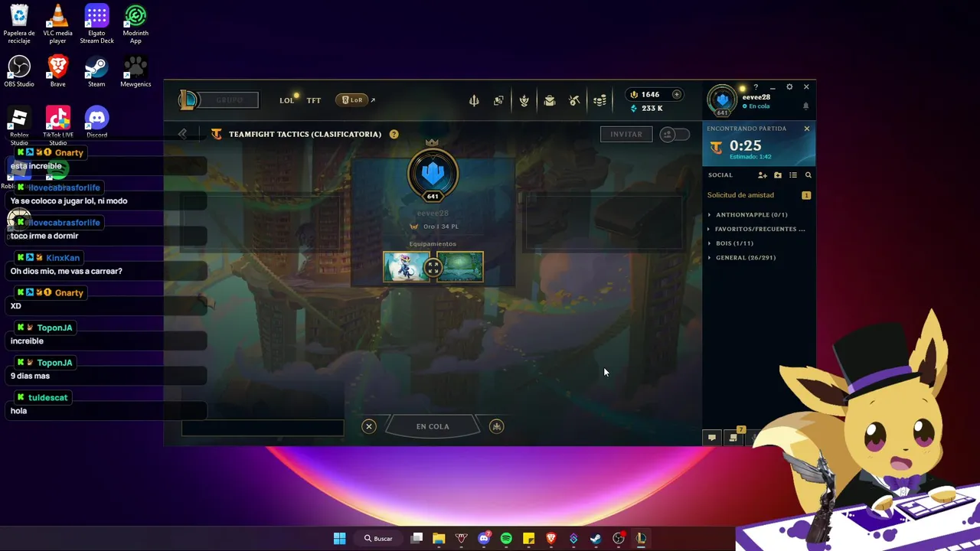
Task: Switch to the LOL tab
Action: 287,100
